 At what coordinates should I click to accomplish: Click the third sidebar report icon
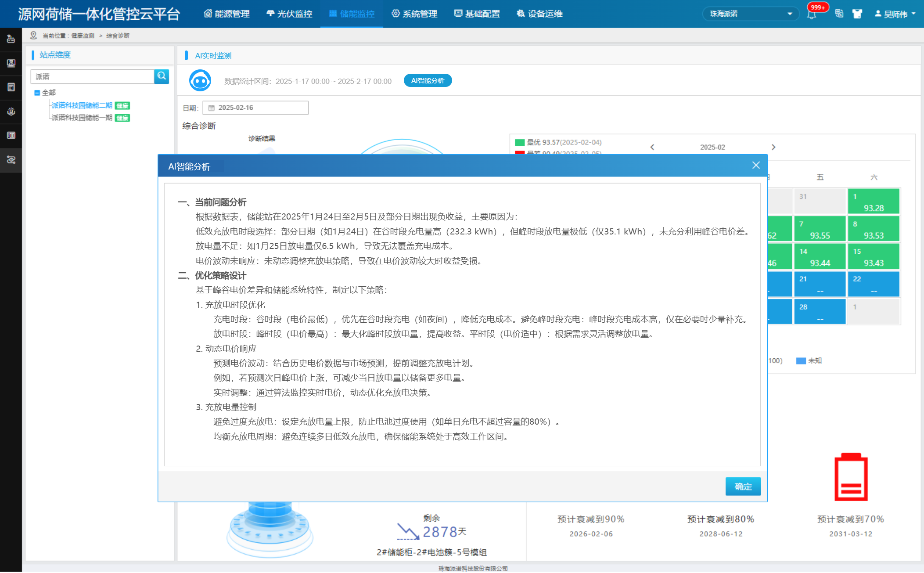[x=11, y=87]
